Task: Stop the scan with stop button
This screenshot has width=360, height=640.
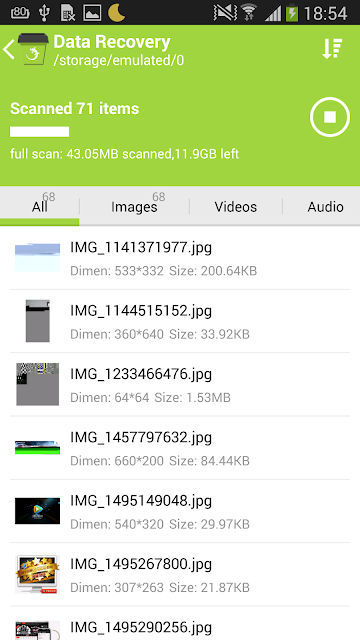Action: tap(330, 117)
